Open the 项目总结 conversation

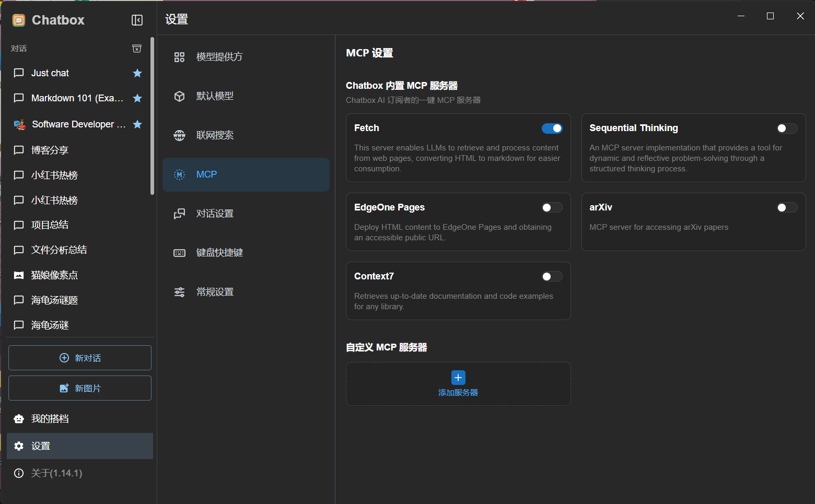click(78, 225)
